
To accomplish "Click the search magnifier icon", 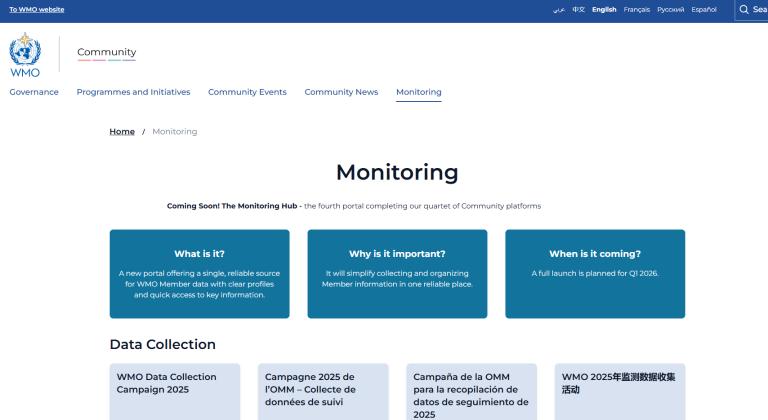I will (x=744, y=9).
